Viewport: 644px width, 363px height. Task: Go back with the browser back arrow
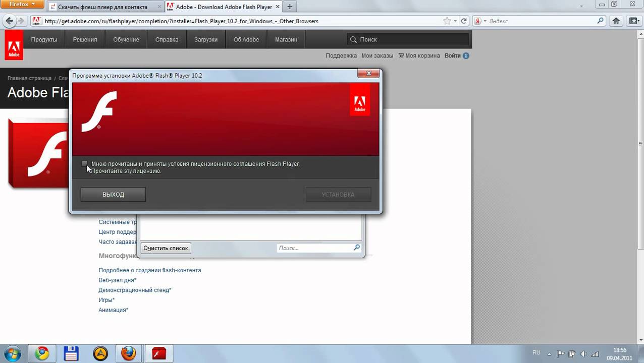[x=9, y=21]
